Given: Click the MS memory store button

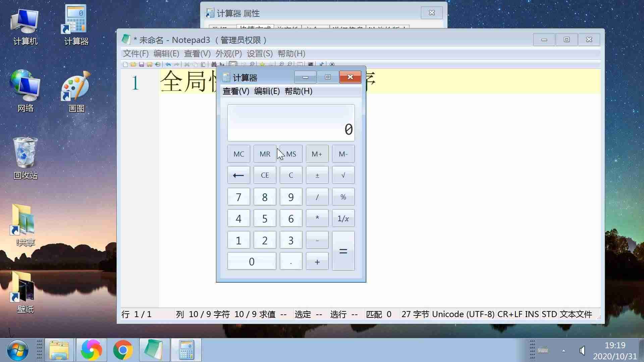Looking at the screenshot, I should coord(291,154).
